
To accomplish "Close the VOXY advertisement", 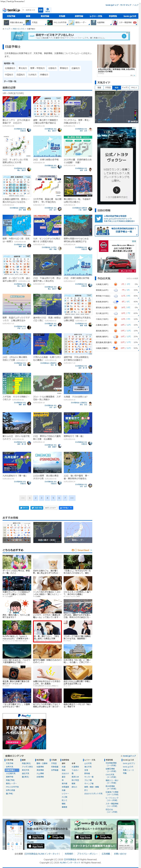I will (135, 128).
